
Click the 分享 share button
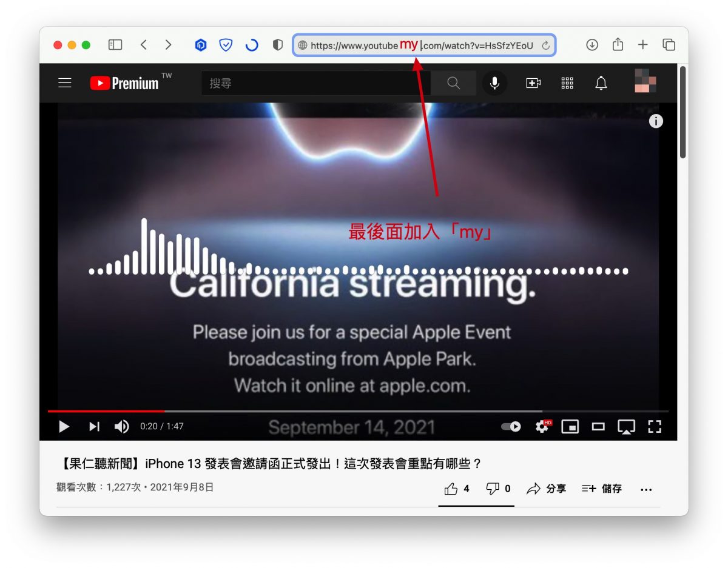pos(546,489)
